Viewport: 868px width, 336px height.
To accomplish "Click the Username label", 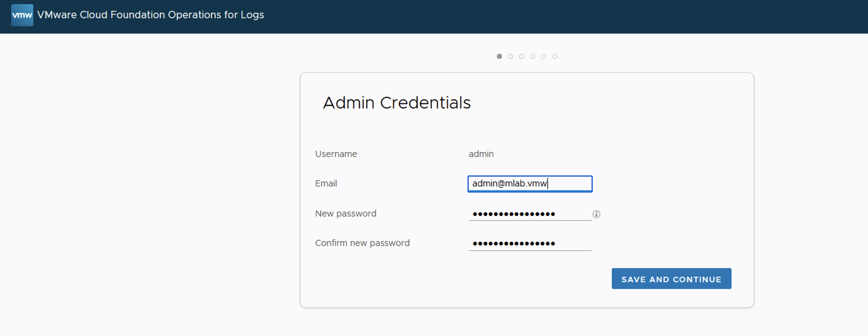I will [x=336, y=154].
